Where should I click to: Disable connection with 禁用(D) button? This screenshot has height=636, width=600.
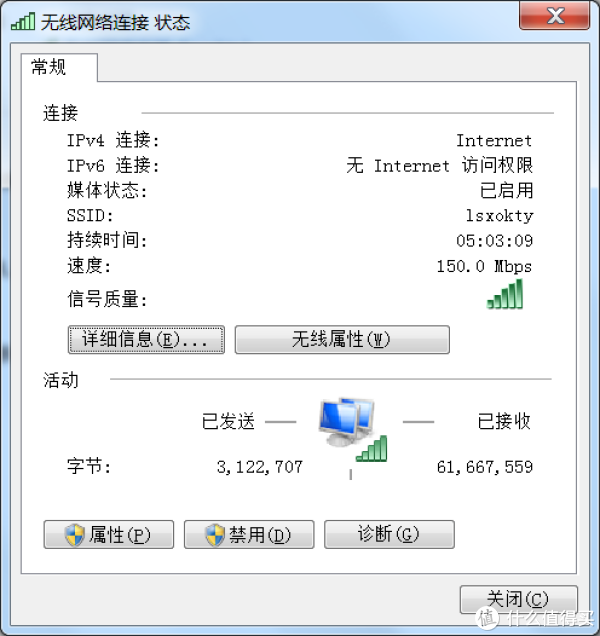click(249, 535)
